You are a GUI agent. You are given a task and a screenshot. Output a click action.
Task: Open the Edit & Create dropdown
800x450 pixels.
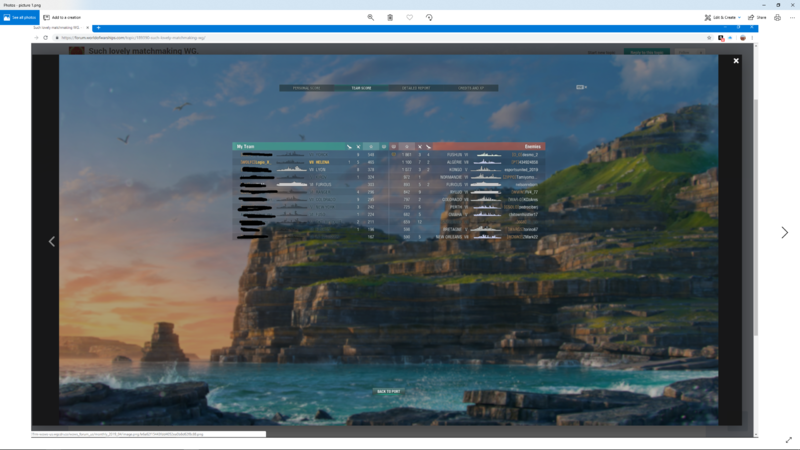(x=722, y=17)
